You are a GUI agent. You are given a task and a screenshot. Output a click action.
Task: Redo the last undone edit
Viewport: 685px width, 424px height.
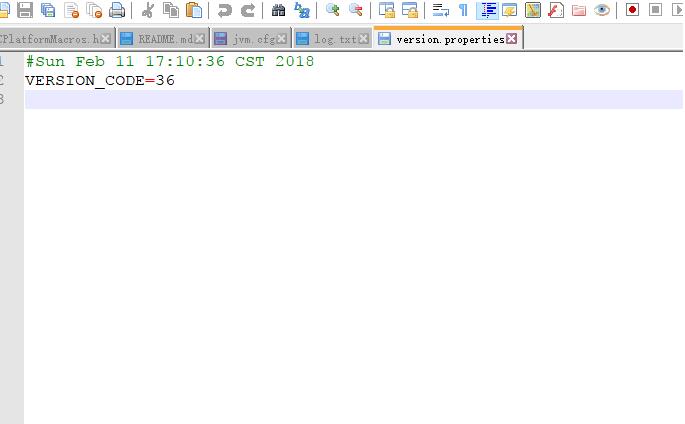248,11
